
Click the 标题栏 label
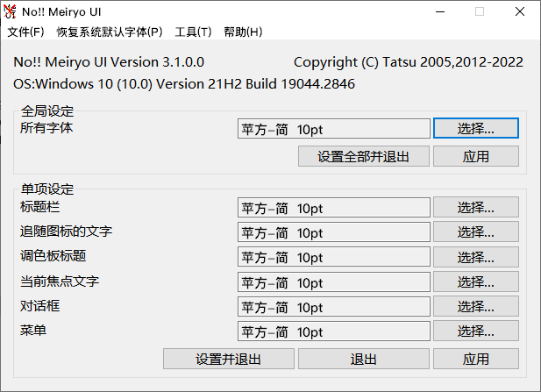point(39,207)
